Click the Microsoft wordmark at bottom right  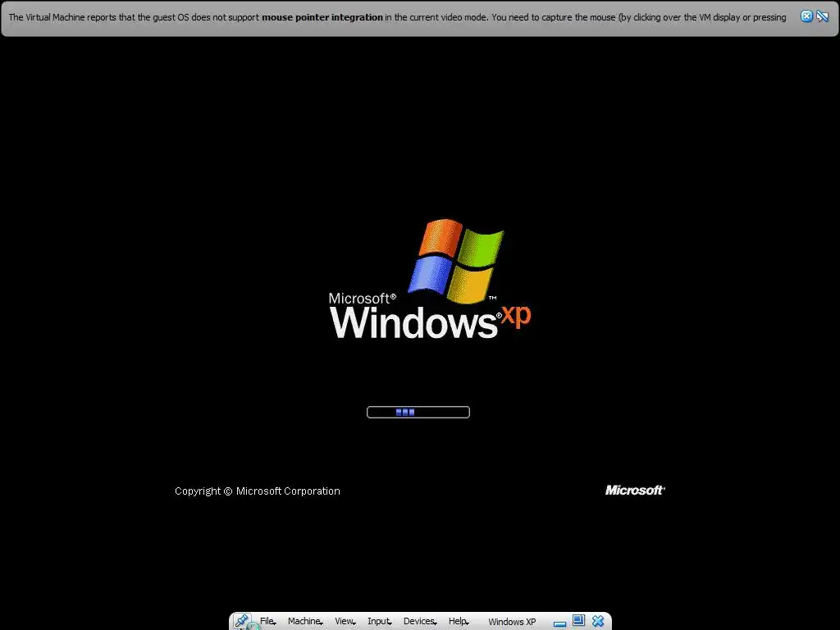click(635, 491)
